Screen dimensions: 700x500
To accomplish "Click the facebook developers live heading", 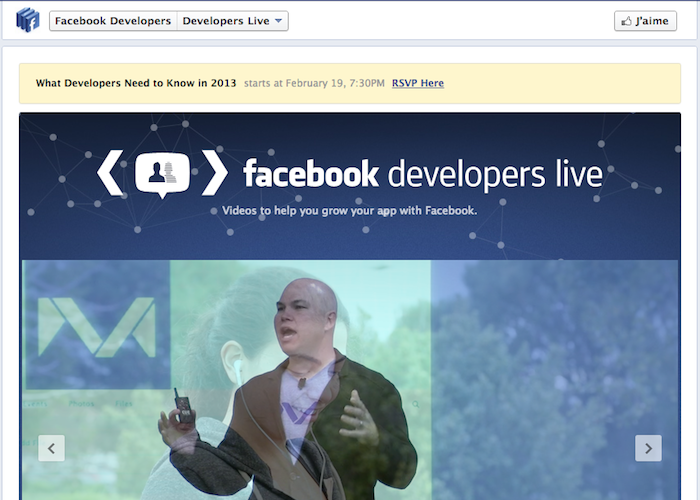I will coord(422,174).
